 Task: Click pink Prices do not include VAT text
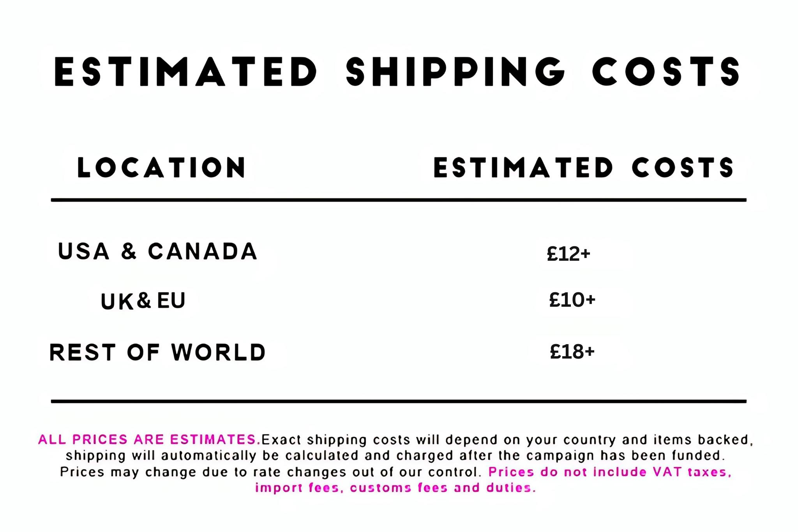610,472
